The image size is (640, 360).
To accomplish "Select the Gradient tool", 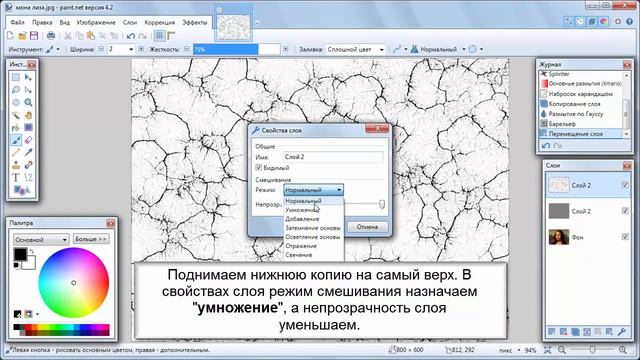I will click(x=28, y=128).
